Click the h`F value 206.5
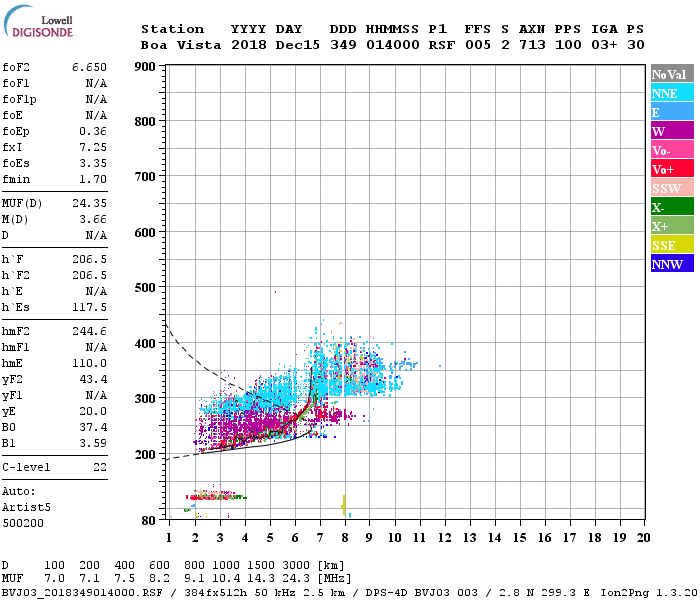 89,259
